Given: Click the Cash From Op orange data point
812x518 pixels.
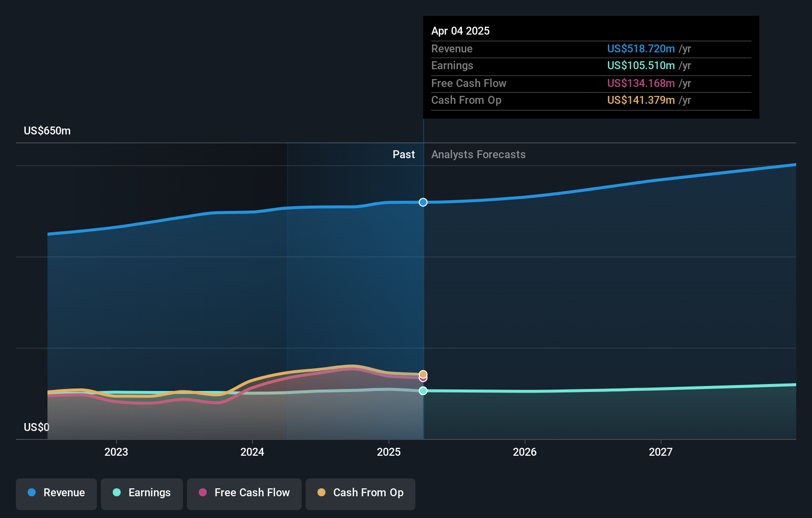Looking at the screenshot, I should coord(423,374).
